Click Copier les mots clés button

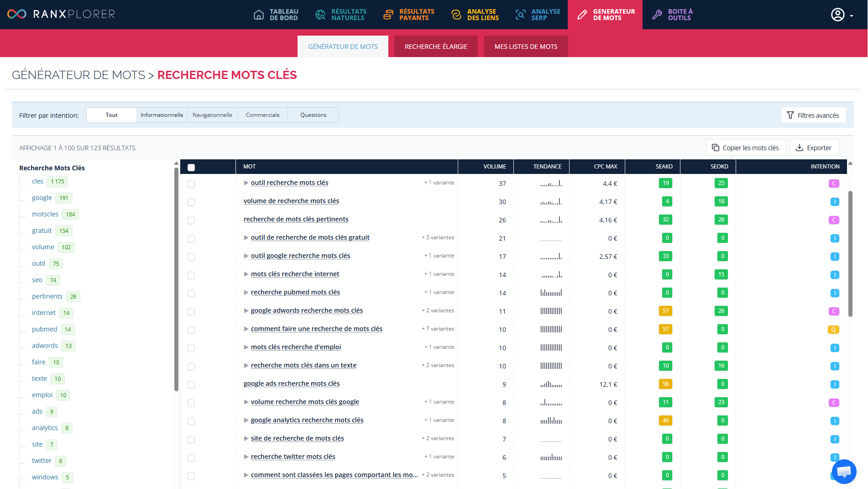point(745,147)
